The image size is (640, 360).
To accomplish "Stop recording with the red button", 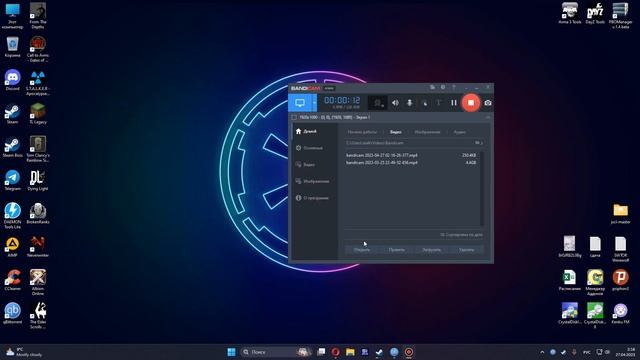I will [471, 103].
